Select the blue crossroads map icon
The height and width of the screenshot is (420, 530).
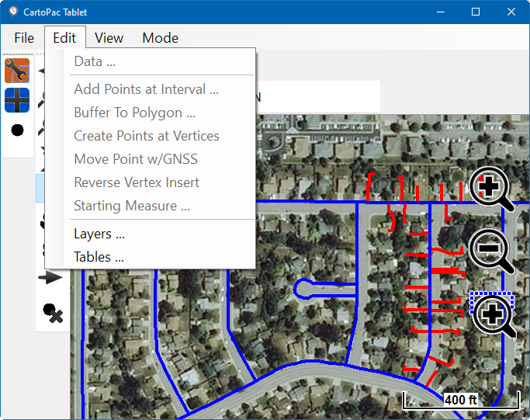(17, 100)
